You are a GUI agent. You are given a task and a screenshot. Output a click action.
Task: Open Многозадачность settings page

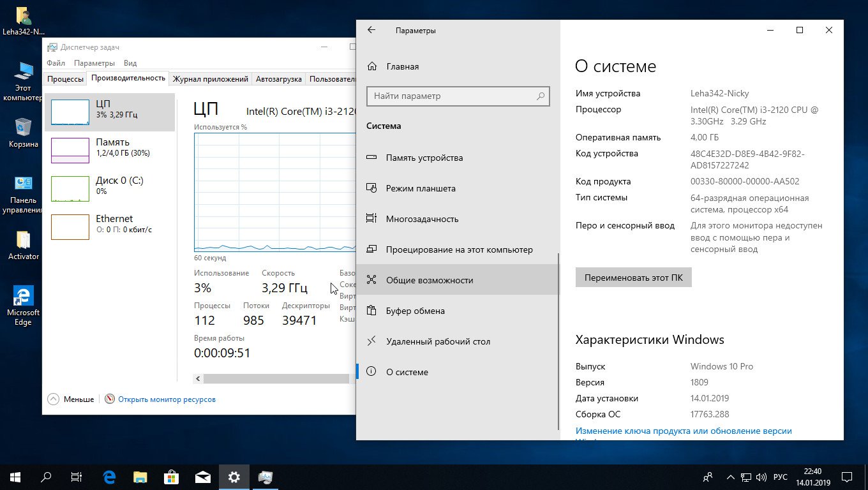click(457, 219)
